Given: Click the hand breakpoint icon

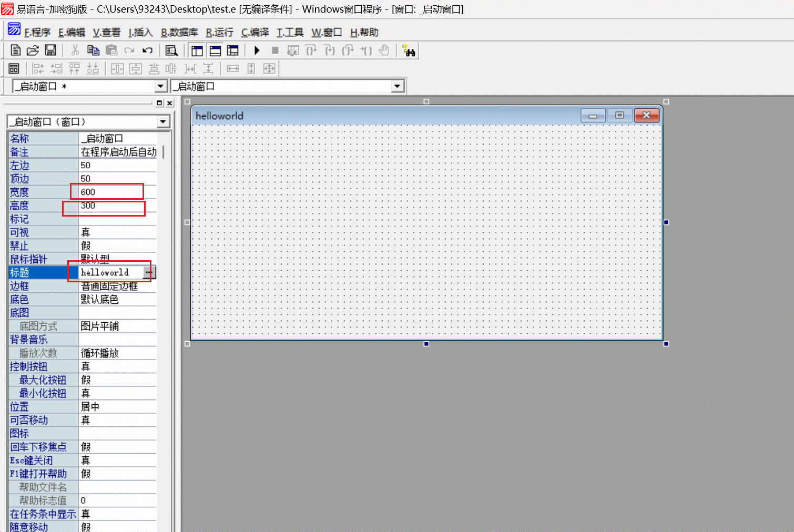Looking at the screenshot, I should point(384,50).
